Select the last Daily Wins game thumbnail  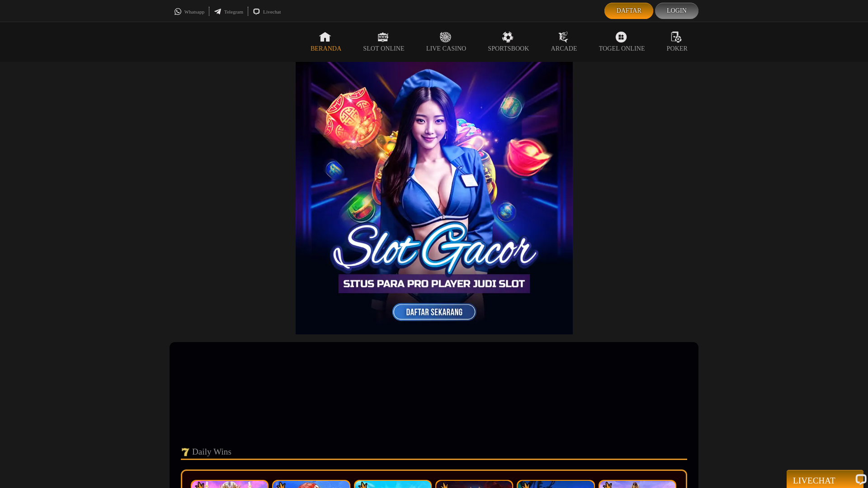point(637,484)
